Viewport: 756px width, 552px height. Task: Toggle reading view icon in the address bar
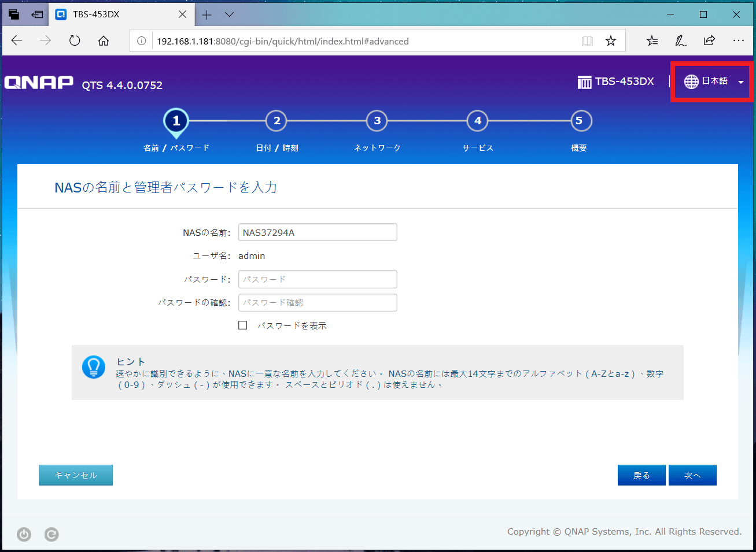(x=587, y=41)
